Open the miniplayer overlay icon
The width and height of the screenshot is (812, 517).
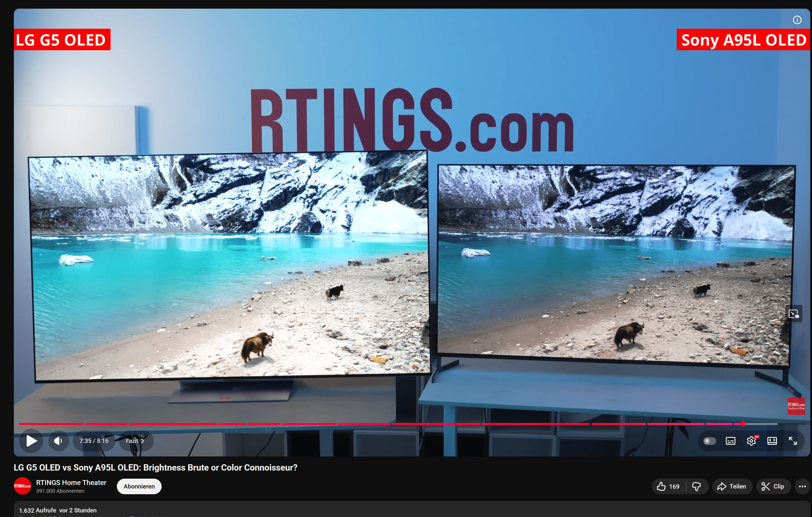coord(794,314)
